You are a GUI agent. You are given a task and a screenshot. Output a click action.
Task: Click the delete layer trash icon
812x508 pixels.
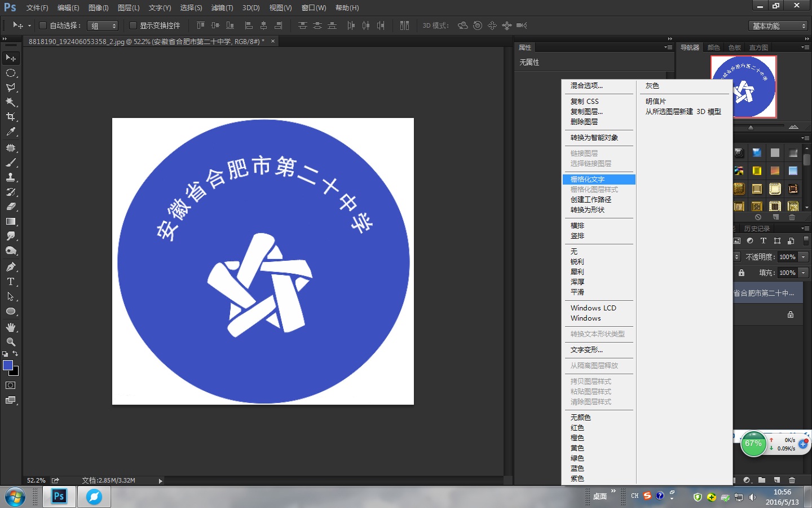[x=792, y=480]
